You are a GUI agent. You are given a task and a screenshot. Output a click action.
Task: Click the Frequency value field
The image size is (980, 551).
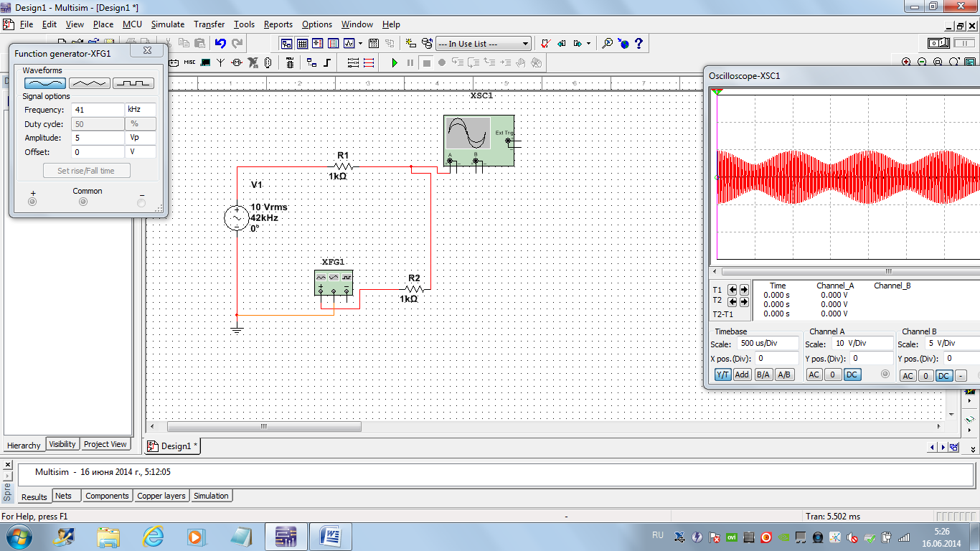pyautogui.click(x=98, y=110)
